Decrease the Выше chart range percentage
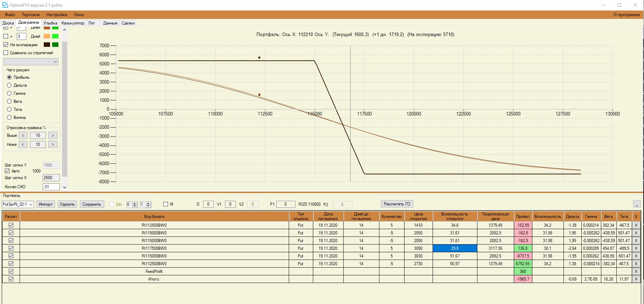The height and width of the screenshot is (304, 644). click(23, 135)
